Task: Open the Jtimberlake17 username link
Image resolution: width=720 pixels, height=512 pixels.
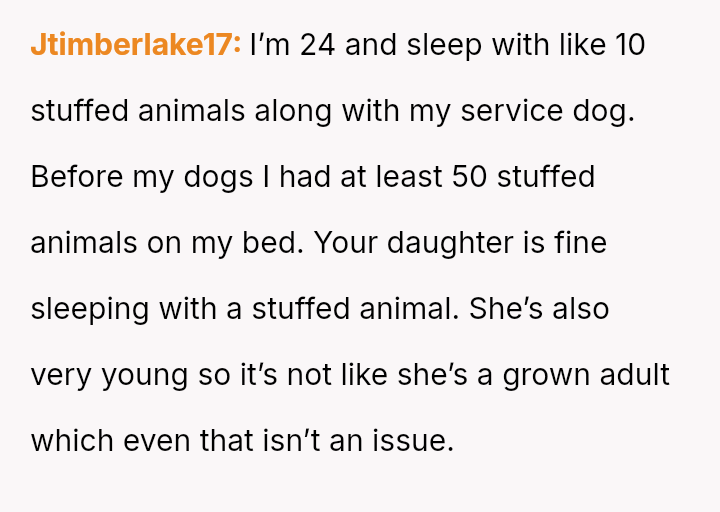Action: (135, 45)
